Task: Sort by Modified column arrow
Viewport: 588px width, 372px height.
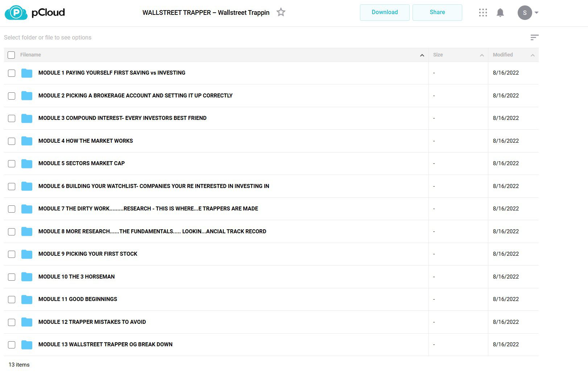Action: pyautogui.click(x=533, y=55)
